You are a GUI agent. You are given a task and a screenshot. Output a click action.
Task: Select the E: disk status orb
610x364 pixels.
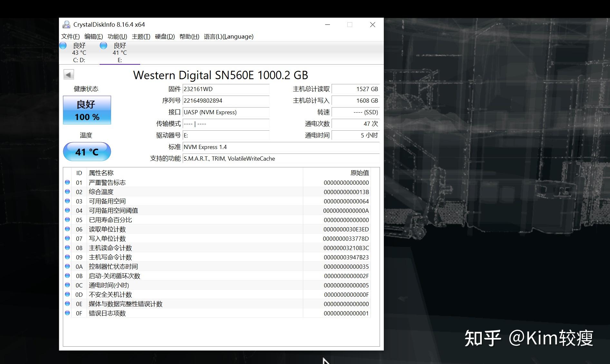[103, 46]
